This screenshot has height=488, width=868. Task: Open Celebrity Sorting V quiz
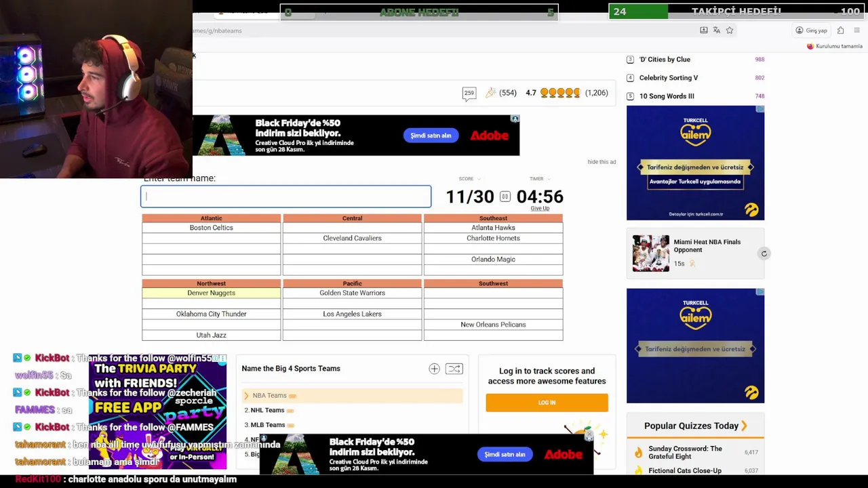(x=669, y=78)
